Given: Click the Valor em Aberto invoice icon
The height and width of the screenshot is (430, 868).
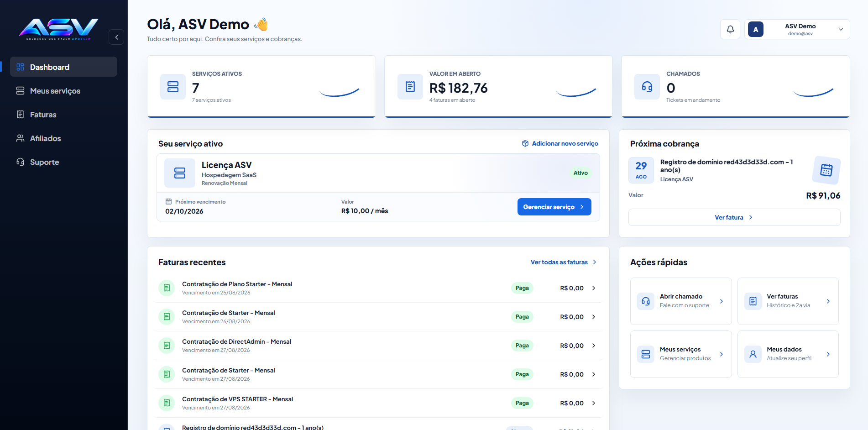Looking at the screenshot, I should 410,87.
